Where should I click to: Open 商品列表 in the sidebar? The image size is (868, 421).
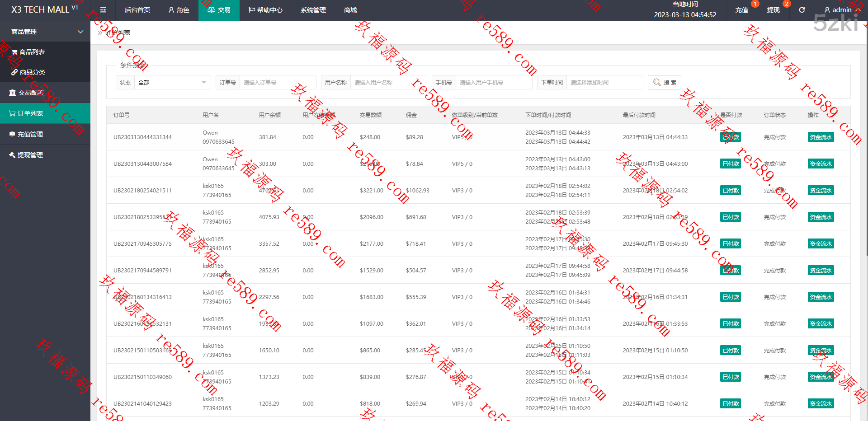(32, 52)
